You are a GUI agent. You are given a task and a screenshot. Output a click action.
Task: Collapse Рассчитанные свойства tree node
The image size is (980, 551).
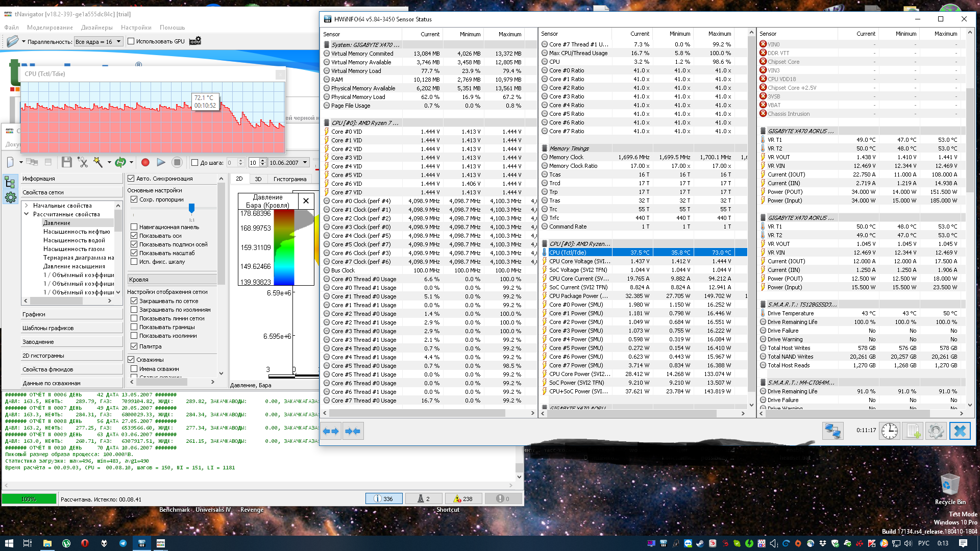pos(27,214)
